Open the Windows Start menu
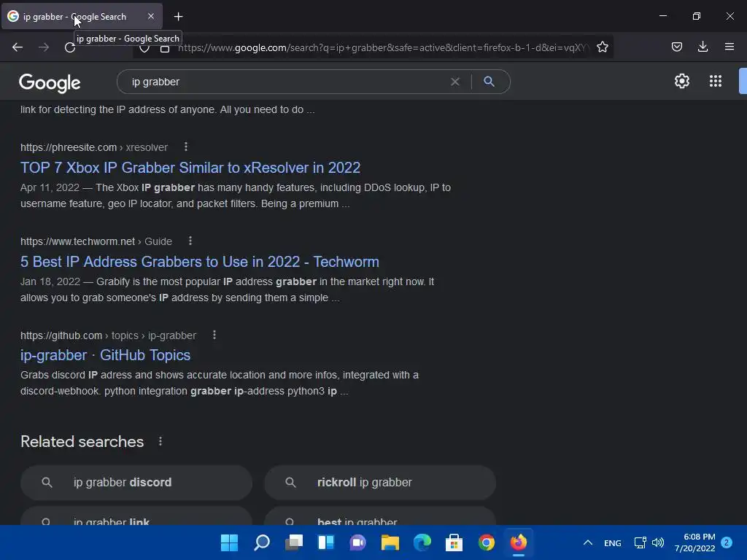The image size is (747, 560). (229, 542)
